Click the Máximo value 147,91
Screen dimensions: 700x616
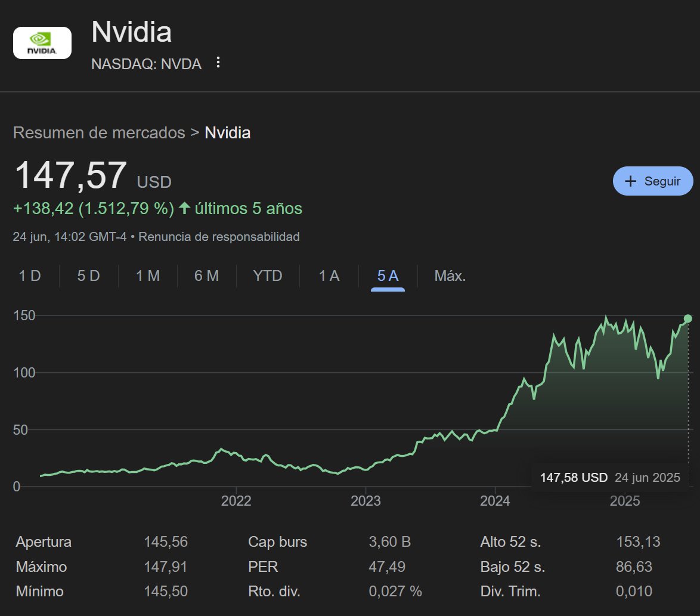(x=166, y=567)
